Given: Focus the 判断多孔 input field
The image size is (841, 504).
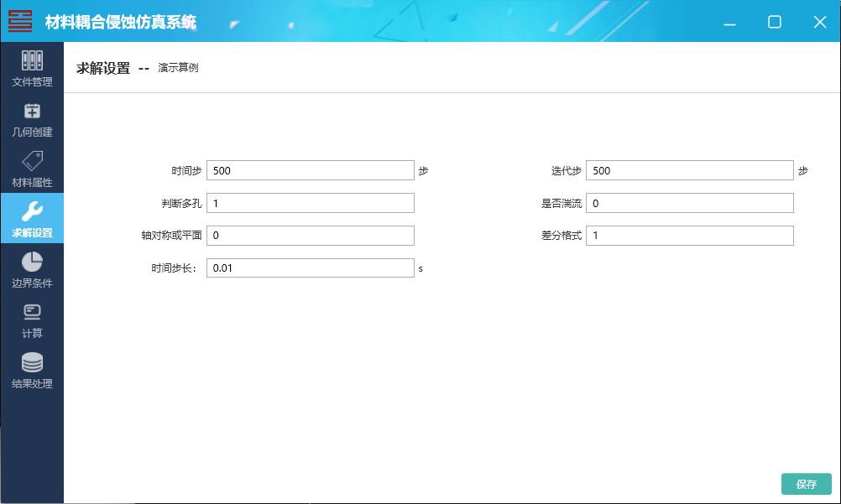Looking at the screenshot, I should coord(310,203).
